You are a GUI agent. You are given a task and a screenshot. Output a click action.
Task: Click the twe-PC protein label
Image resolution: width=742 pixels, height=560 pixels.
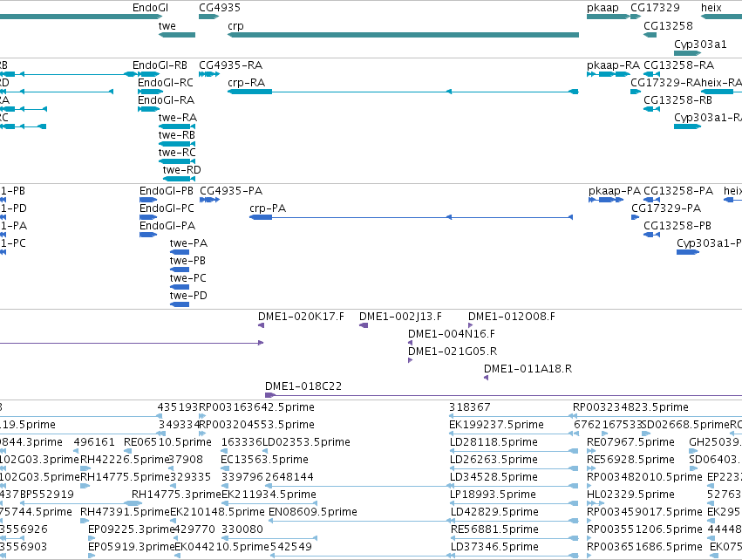pos(187,278)
